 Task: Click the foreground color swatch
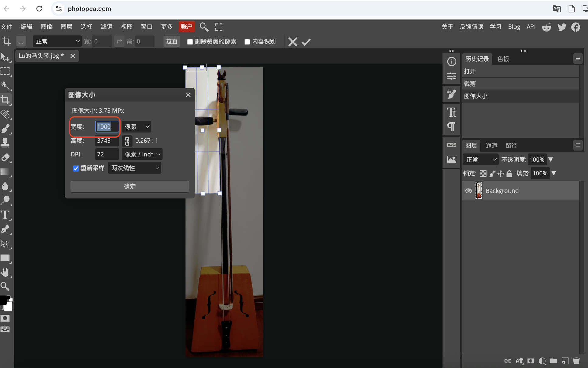(x=4, y=300)
